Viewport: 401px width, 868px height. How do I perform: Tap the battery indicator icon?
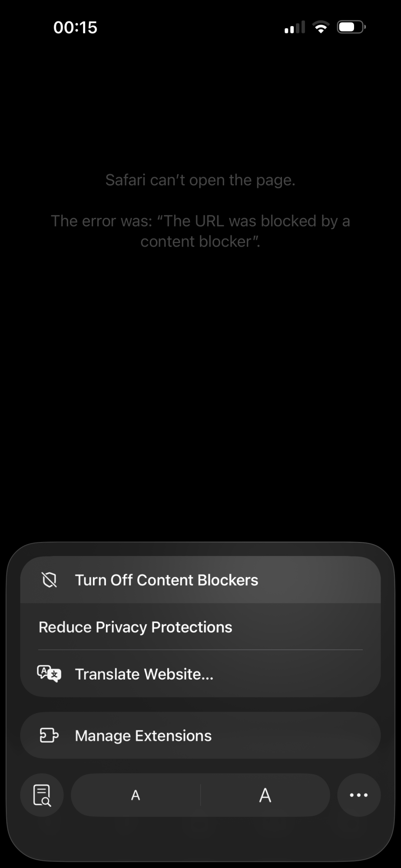click(351, 27)
